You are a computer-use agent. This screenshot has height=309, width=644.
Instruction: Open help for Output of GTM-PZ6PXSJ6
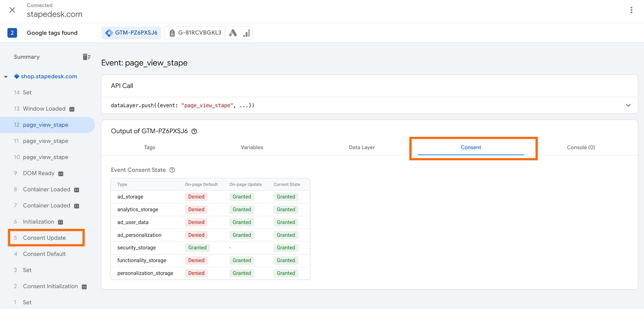click(194, 131)
